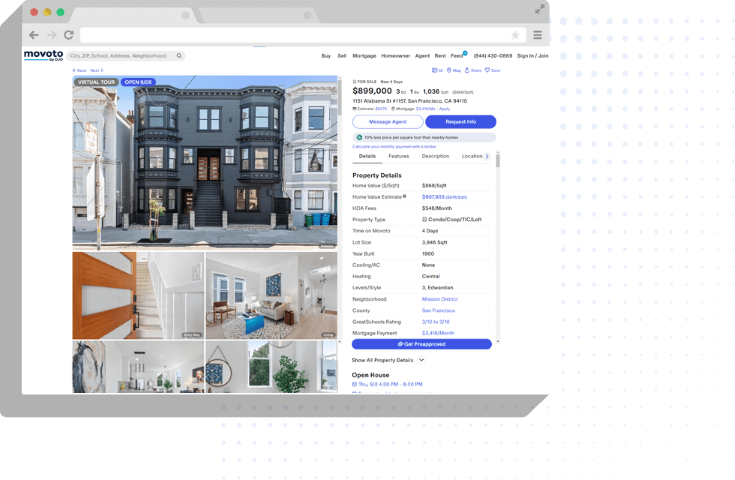Viewport: 735px width, 480px height.
Task: Open the living room photo
Action: tap(271, 295)
